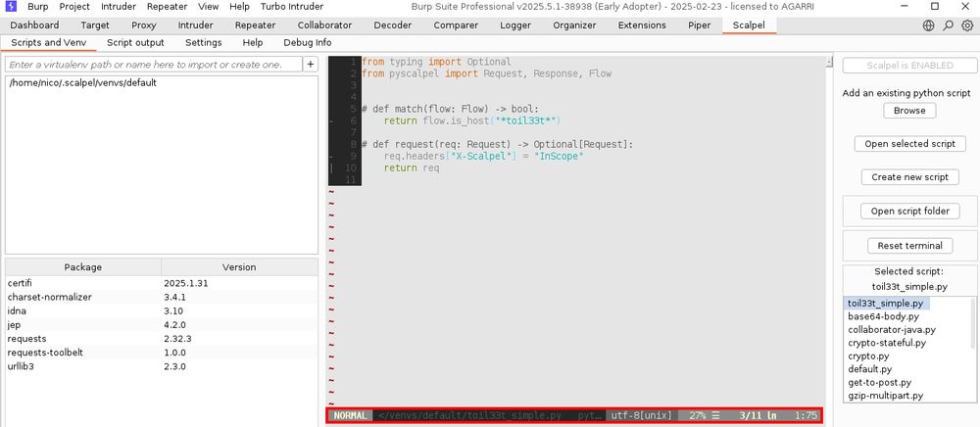Viewport: 980px width, 427px height.
Task: Switch to the Piper tab
Action: click(700, 25)
